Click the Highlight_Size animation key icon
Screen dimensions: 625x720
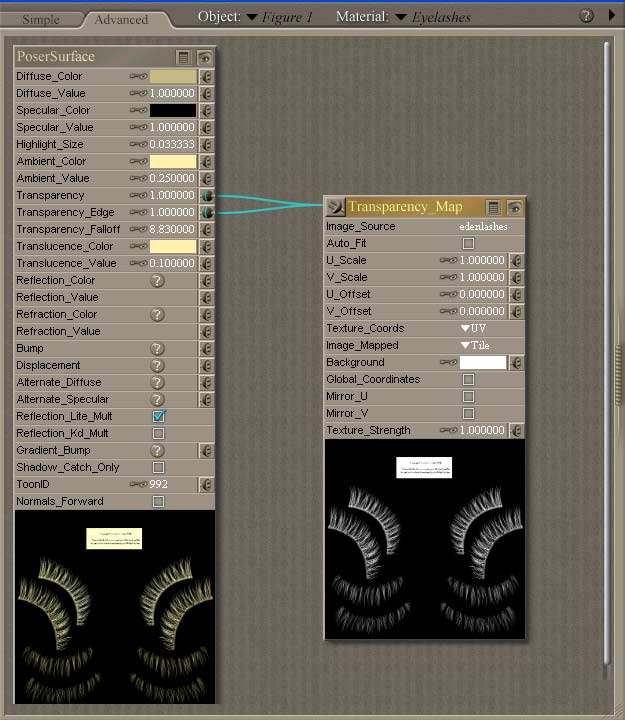tap(138, 144)
